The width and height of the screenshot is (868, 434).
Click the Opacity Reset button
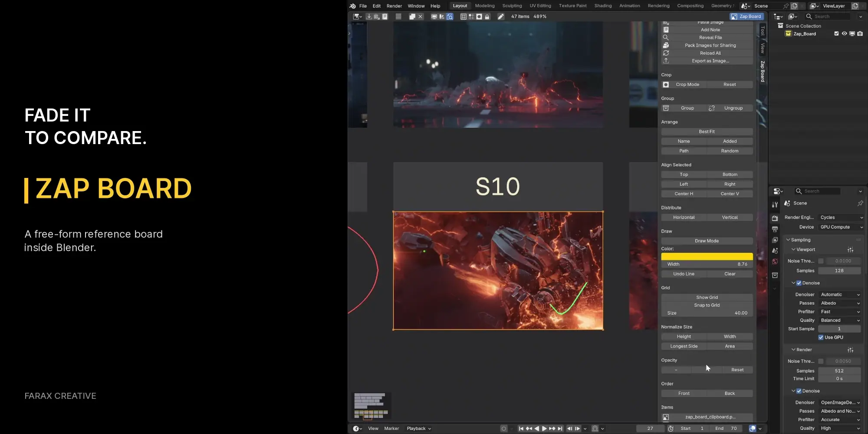coord(737,370)
